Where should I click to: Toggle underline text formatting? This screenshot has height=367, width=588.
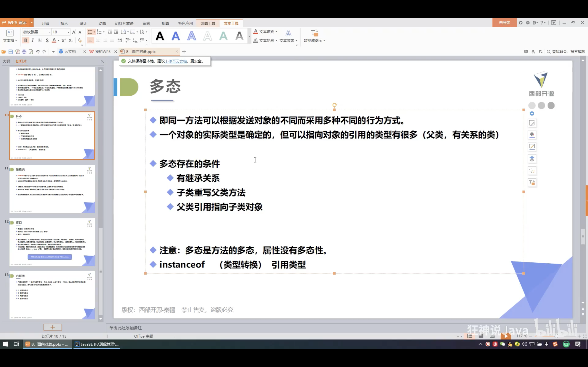pos(40,40)
